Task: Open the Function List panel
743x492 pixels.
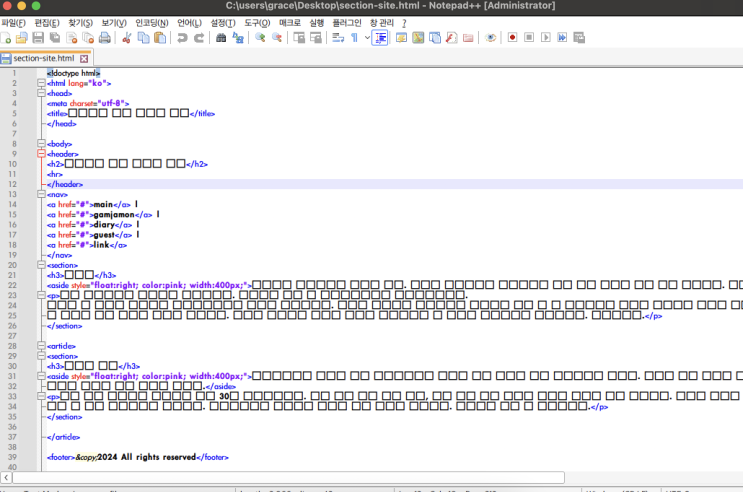Action: (x=451, y=38)
